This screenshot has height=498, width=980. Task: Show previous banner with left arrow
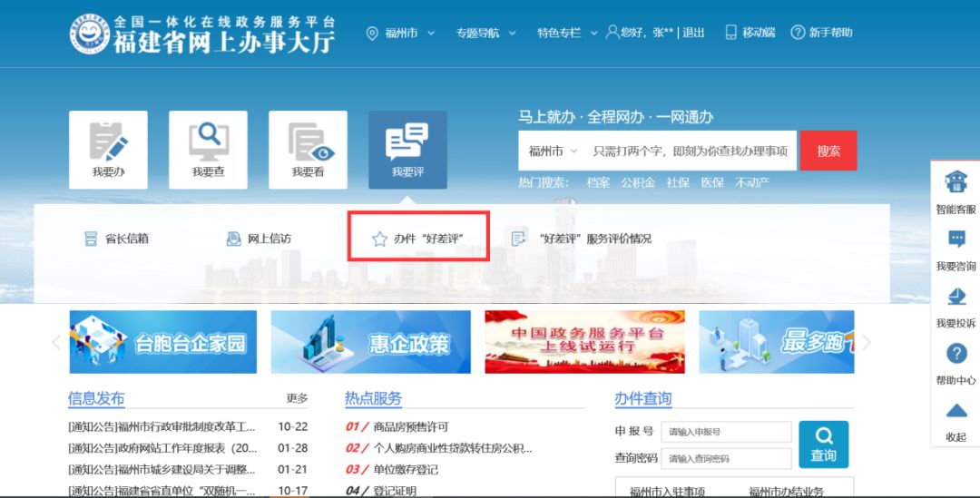point(56,342)
